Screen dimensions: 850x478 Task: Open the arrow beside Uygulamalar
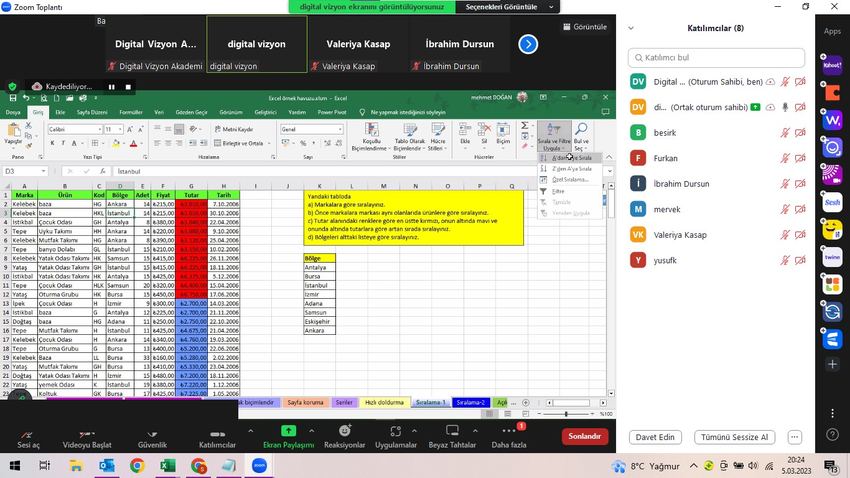414,431
